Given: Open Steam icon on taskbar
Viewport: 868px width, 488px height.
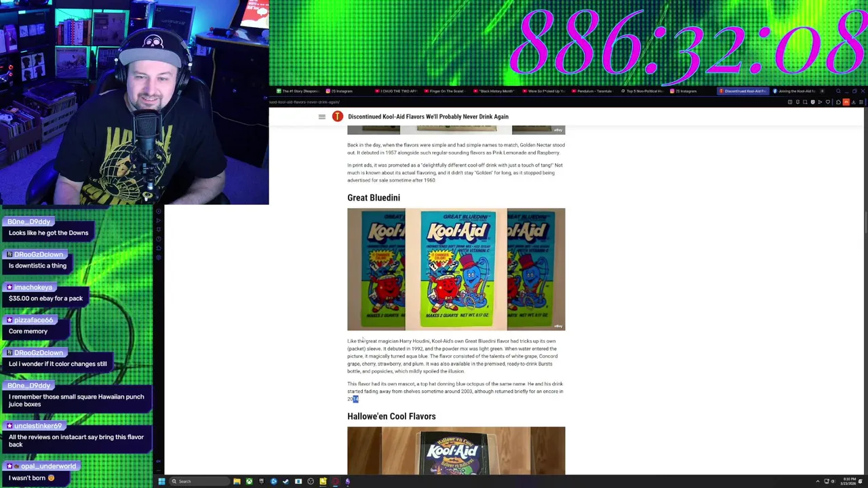Looking at the screenshot, I should click(286, 481).
